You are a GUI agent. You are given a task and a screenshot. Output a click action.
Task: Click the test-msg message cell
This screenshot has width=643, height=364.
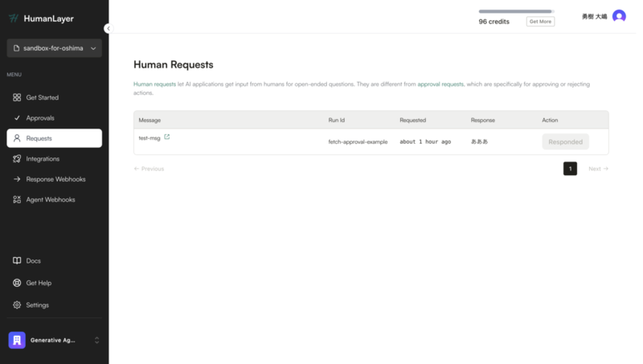(x=149, y=138)
